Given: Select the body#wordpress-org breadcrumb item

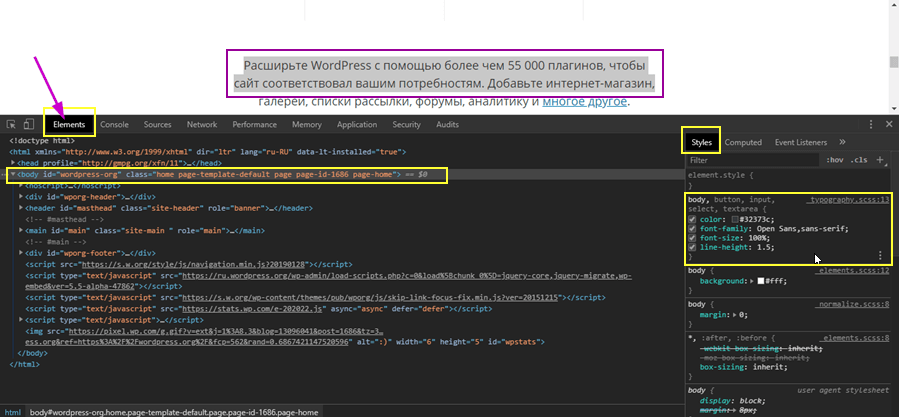Looking at the screenshot, I should pyautogui.click(x=174, y=412).
